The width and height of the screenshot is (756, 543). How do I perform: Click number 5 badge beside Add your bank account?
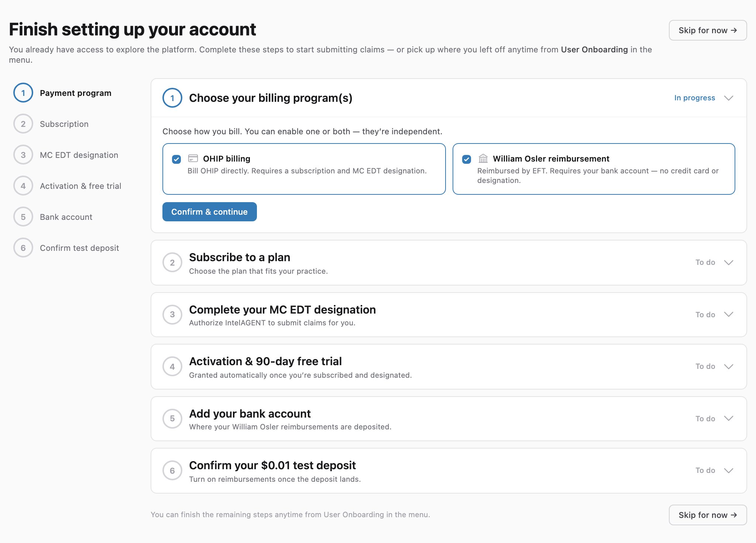(x=172, y=419)
